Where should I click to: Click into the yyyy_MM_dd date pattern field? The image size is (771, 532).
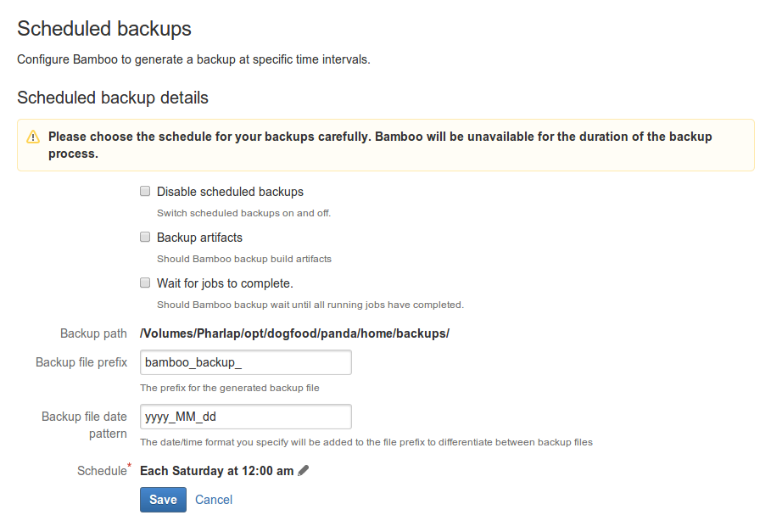(x=246, y=417)
